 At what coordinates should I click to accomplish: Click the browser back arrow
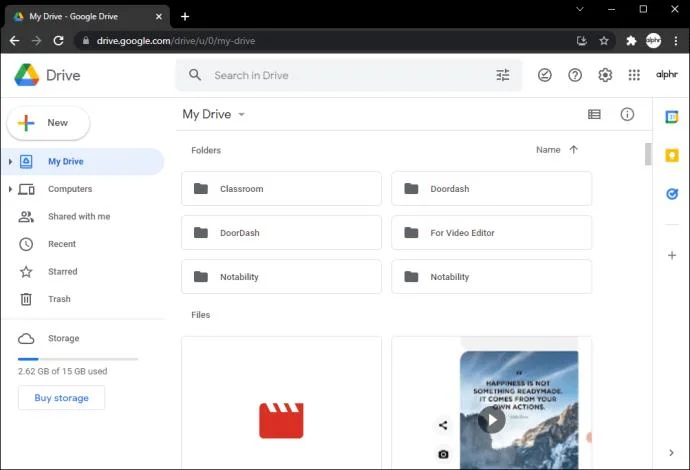(x=15, y=41)
